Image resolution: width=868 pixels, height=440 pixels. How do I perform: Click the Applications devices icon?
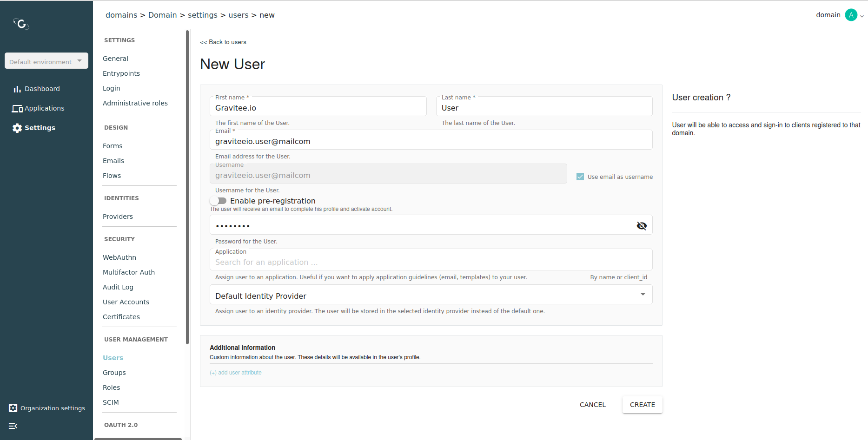[x=17, y=108]
